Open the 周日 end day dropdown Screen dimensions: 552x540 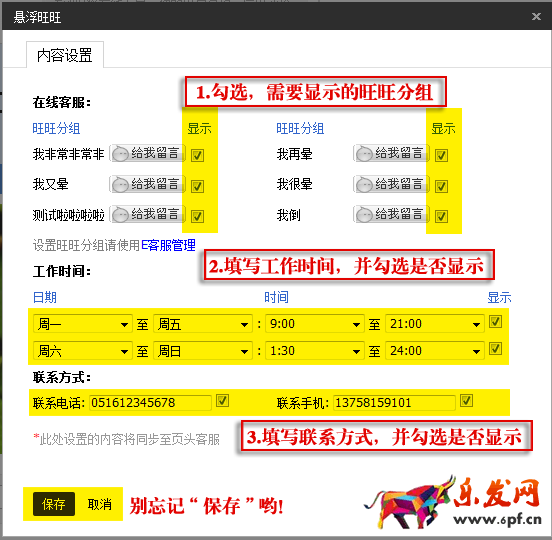tap(203, 351)
